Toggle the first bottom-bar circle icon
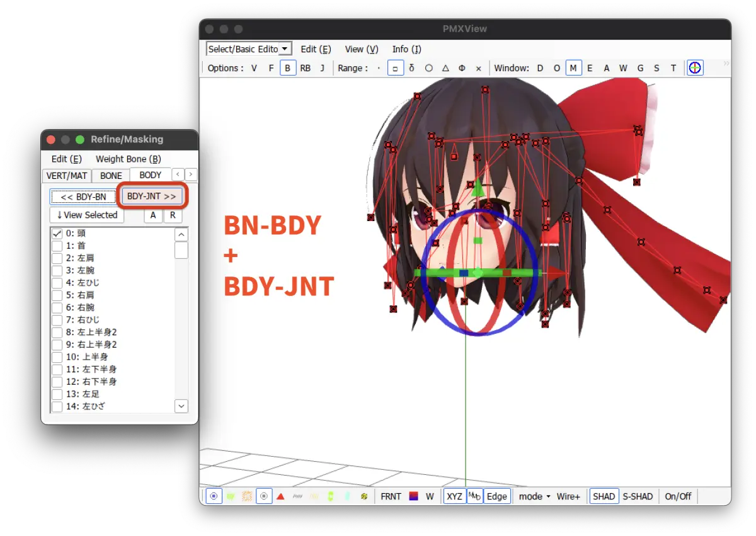Screen dimensions: 756x536 tap(214, 496)
